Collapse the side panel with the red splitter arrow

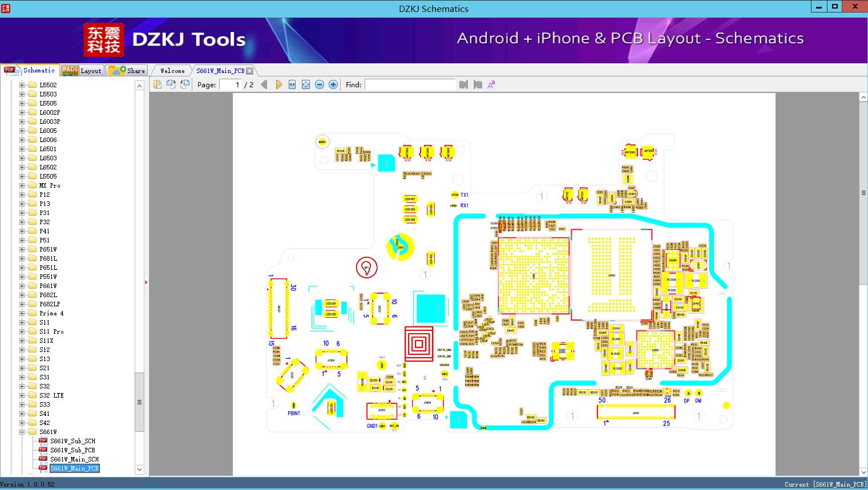(146, 282)
